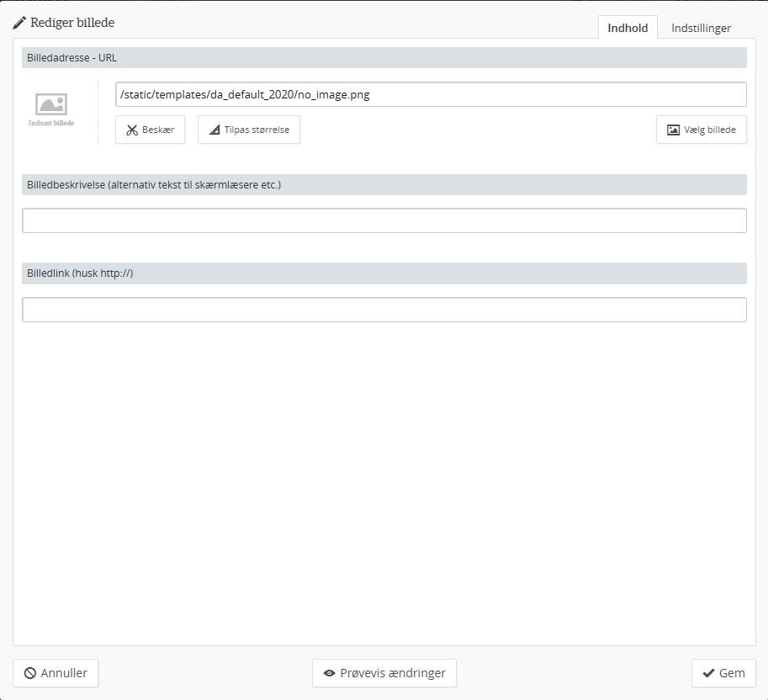
Task: Save the image with the Gem button
Action: [723, 673]
